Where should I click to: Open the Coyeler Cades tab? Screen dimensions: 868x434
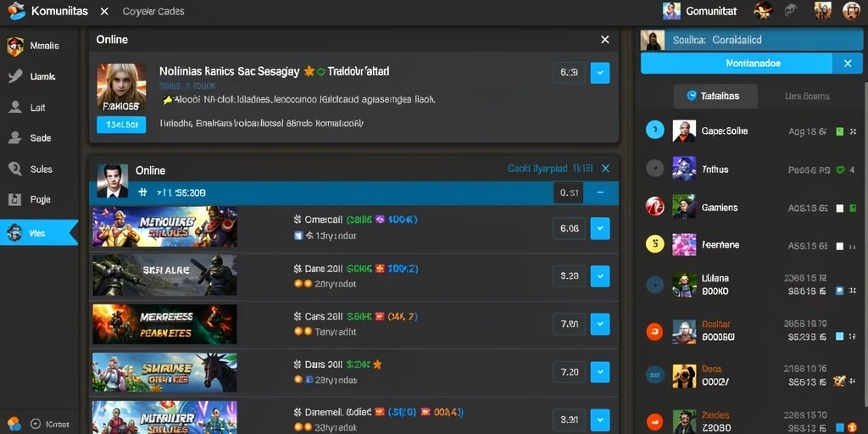pos(153,11)
